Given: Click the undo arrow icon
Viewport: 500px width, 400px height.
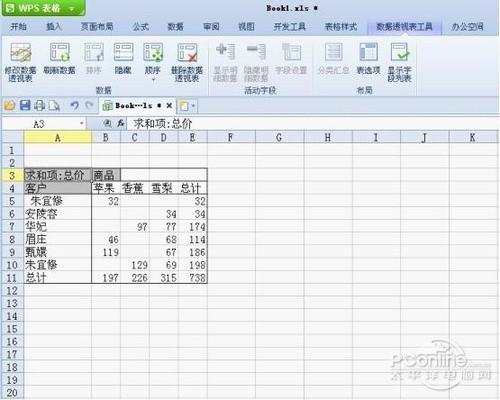Looking at the screenshot, I should (x=74, y=106).
